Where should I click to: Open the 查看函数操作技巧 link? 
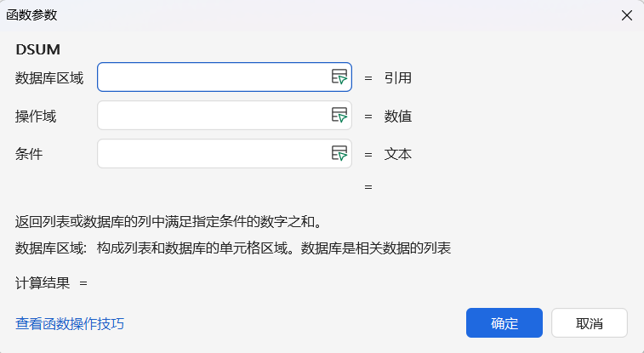(70, 323)
